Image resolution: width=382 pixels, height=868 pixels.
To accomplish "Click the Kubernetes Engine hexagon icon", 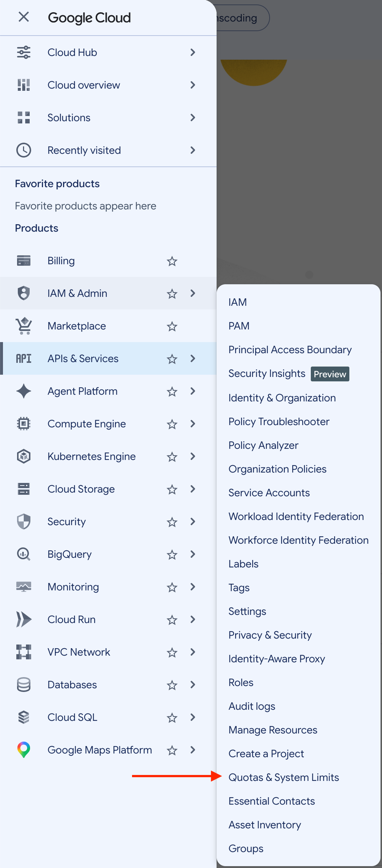I will [24, 456].
